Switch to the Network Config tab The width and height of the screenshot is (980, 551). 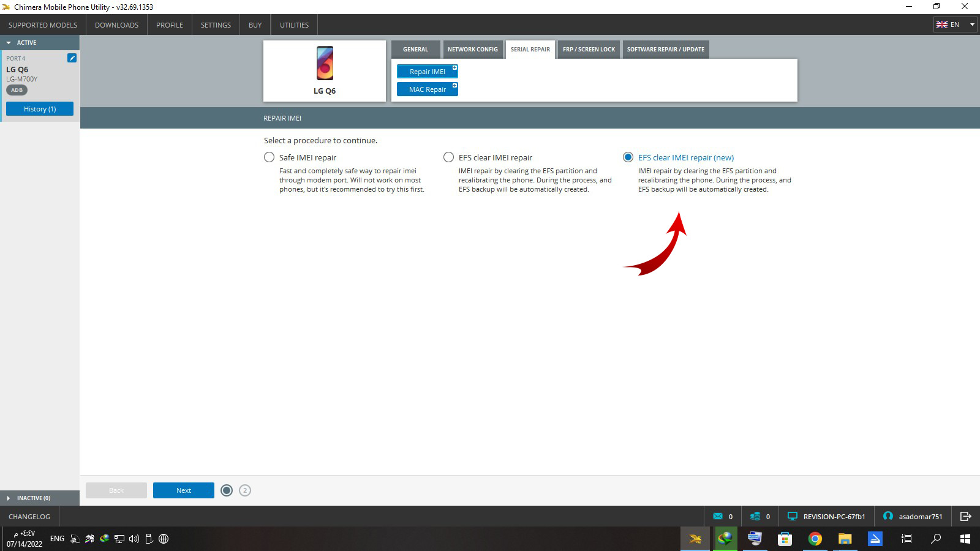[x=473, y=50]
